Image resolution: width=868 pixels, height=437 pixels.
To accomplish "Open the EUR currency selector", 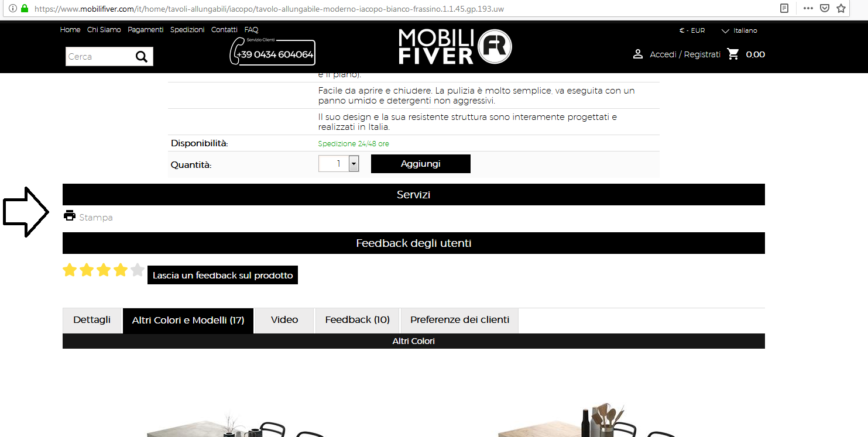I will coord(692,30).
